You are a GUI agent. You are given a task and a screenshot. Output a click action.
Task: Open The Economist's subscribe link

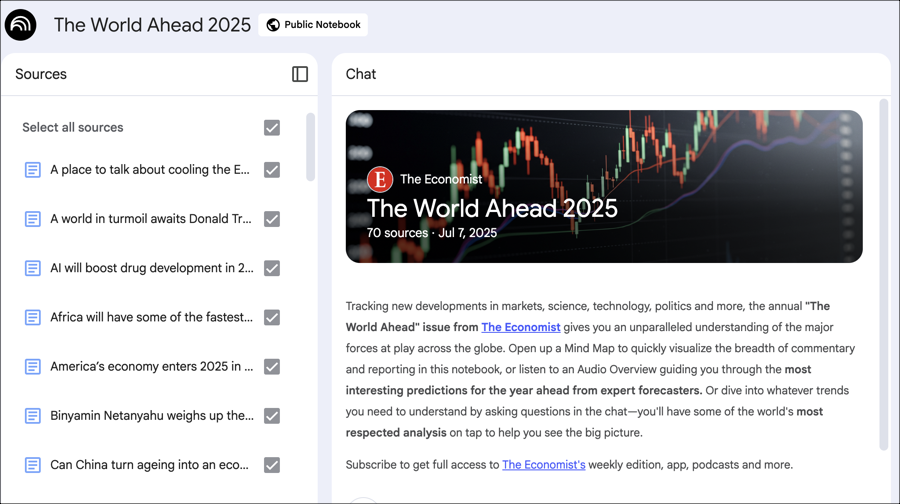tap(543, 465)
